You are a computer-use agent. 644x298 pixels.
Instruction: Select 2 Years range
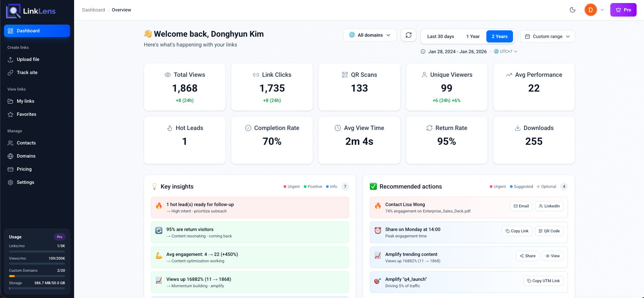click(500, 36)
